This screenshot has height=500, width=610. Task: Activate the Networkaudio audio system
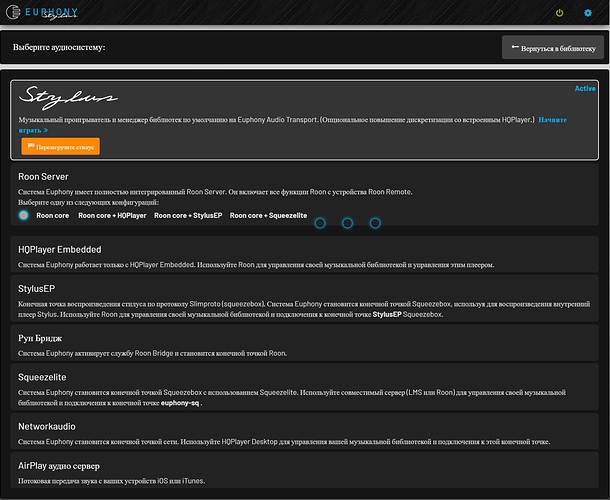click(x=304, y=431)
